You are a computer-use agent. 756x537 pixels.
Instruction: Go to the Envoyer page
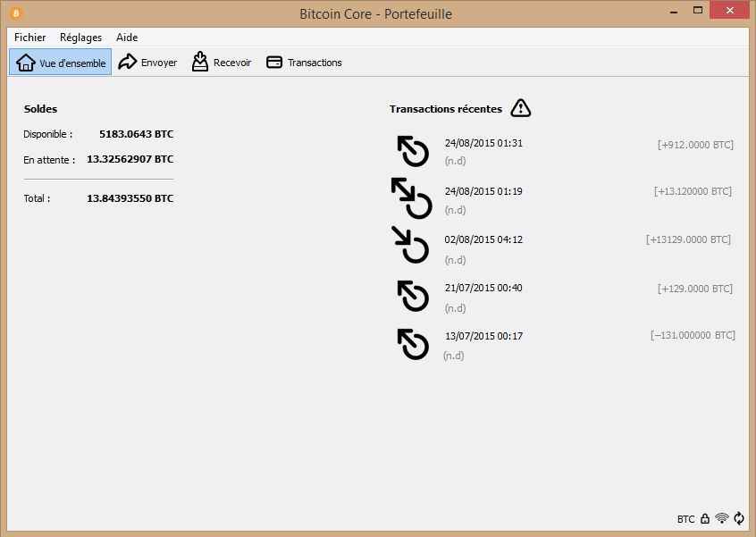(x=147, y=63)
